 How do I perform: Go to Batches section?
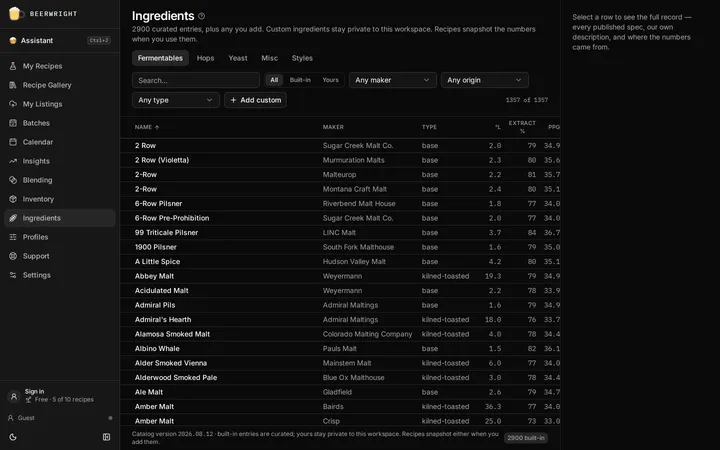(x=60, y=123)
